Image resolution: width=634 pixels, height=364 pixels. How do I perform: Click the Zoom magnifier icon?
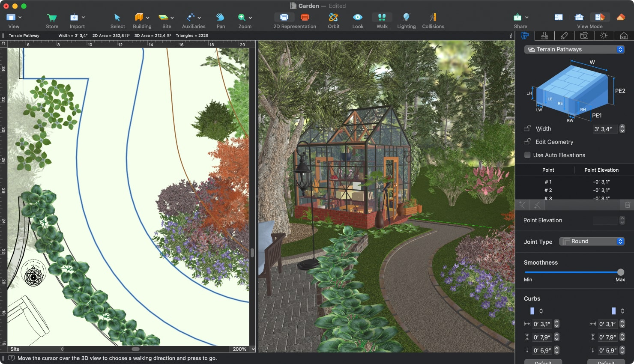[x=242, y=17]
